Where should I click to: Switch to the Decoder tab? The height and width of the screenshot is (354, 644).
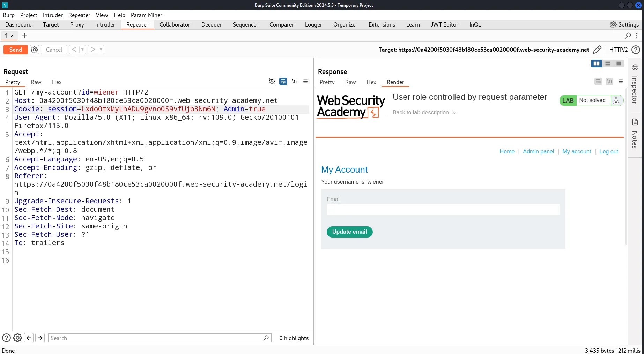[211, 24]
